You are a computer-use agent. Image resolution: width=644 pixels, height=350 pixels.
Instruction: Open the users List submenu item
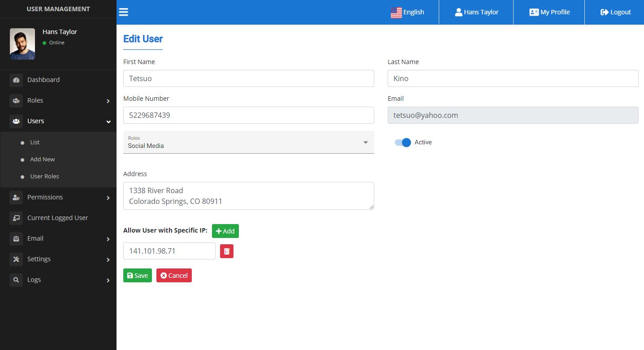click(x=35, y=143)
